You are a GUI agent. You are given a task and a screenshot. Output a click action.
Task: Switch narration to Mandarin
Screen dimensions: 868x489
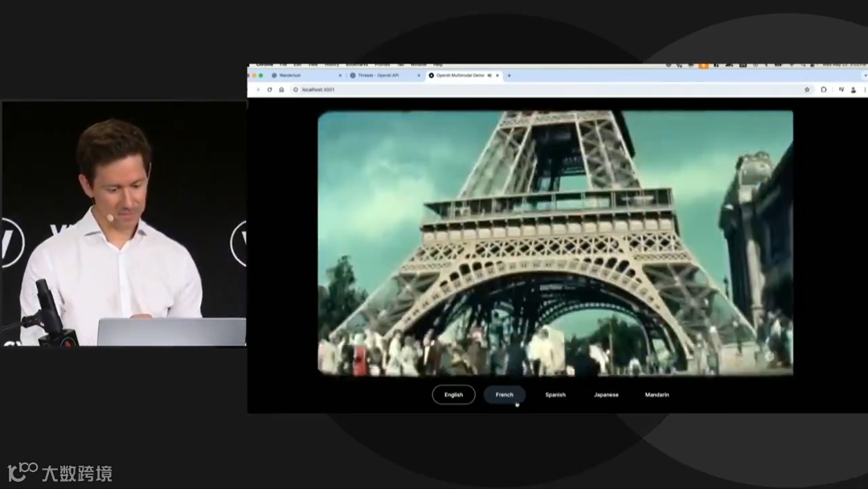[657, 395]
